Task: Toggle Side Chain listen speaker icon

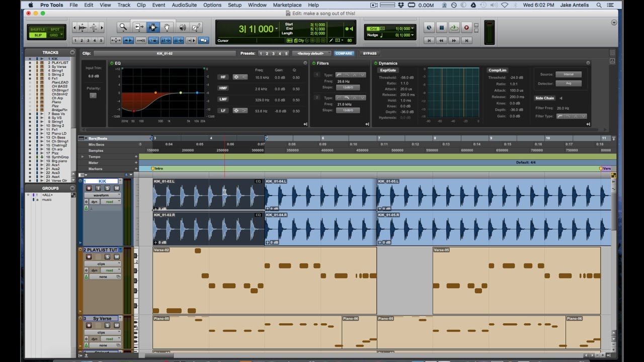Action: click(561, 98)
